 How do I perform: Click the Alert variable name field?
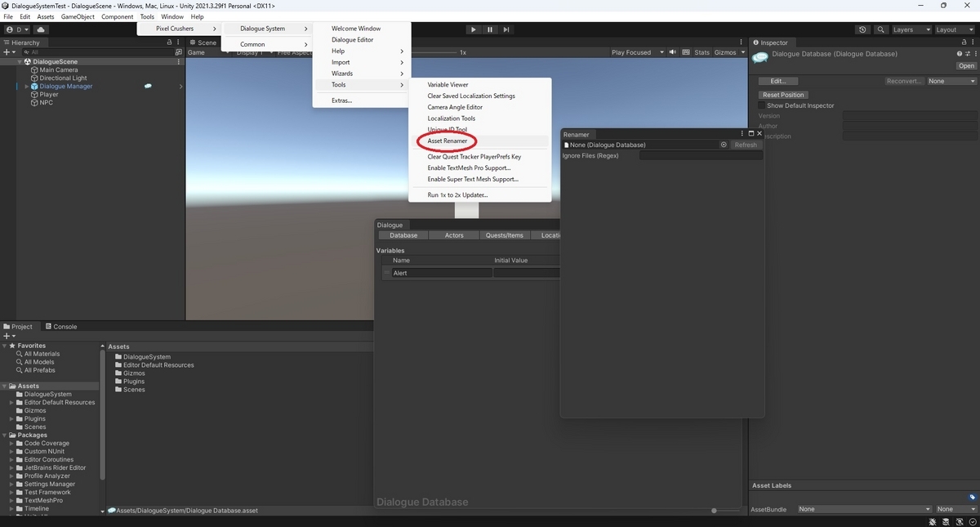[442, 273]
